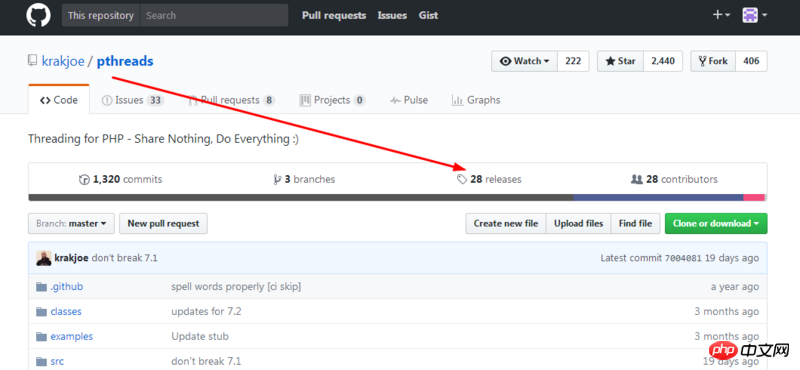
Task: Open the .github folder
Action: click(67, 287)
